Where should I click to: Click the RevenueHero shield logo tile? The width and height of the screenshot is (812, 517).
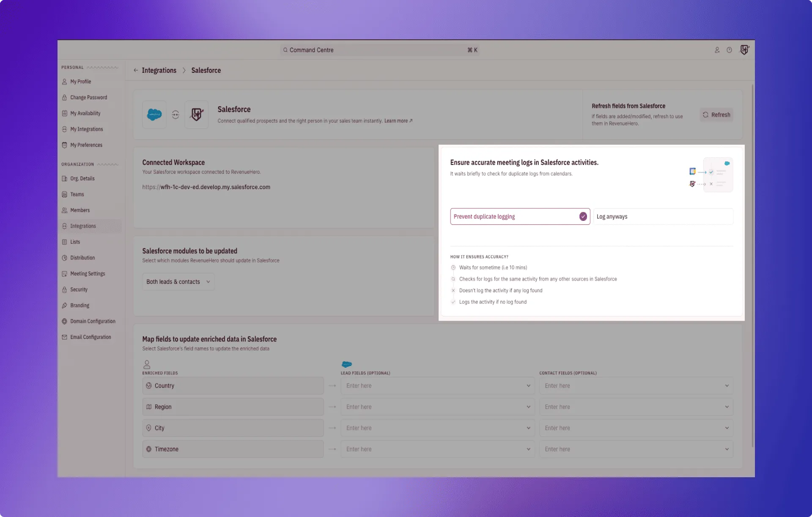coord(197,114)
